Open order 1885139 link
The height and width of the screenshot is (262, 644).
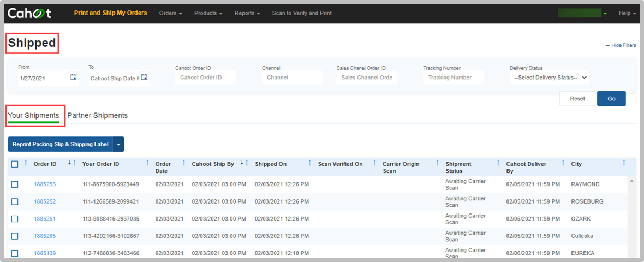coord(45,253)
